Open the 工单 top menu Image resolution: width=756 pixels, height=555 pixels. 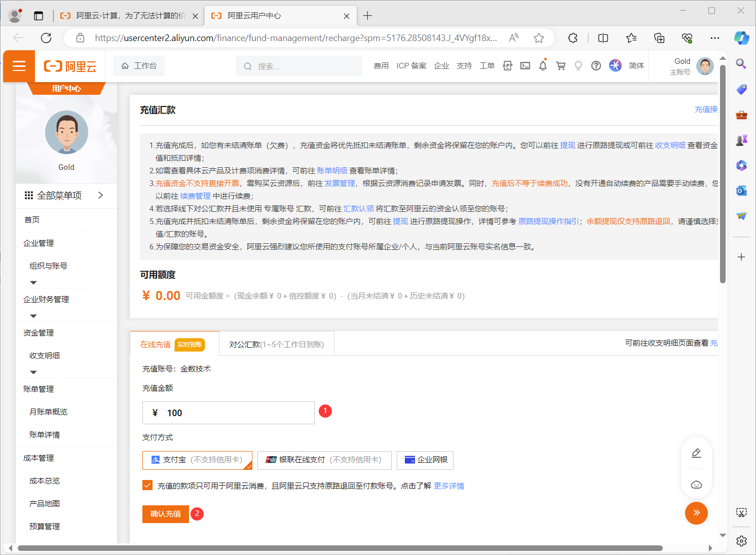click(487, 66)
